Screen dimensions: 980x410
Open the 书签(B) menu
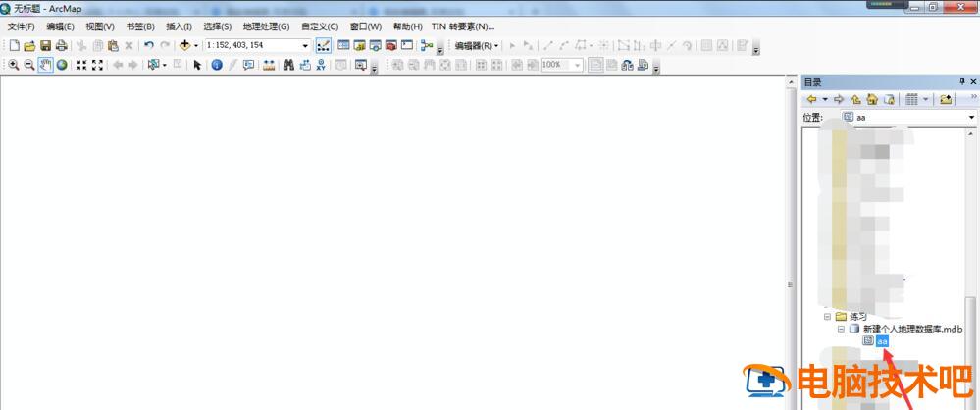140,26
